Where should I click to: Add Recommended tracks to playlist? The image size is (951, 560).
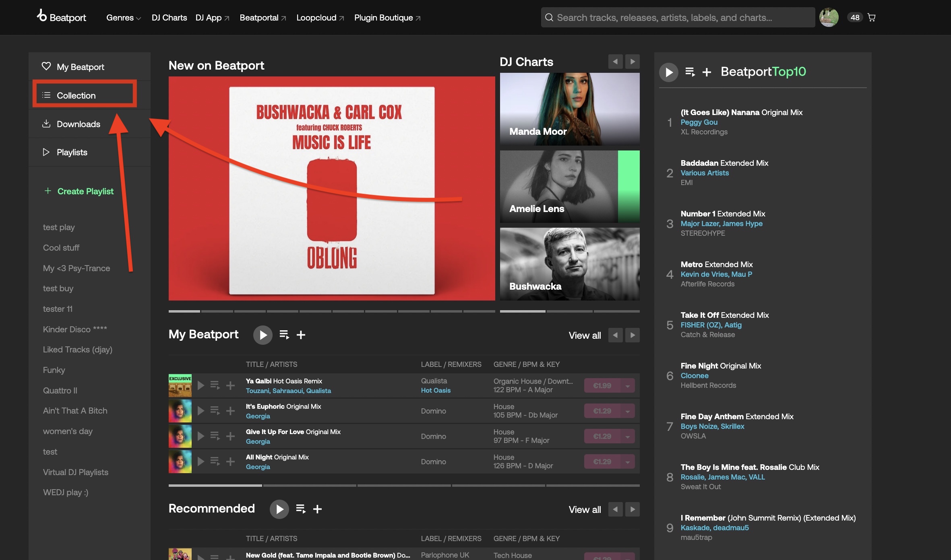[x=317, y=509]
